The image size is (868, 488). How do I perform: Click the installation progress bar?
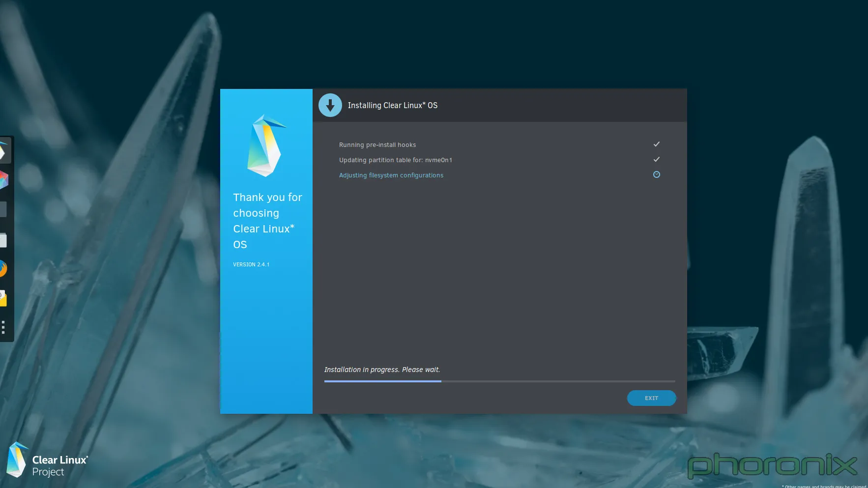499,381
